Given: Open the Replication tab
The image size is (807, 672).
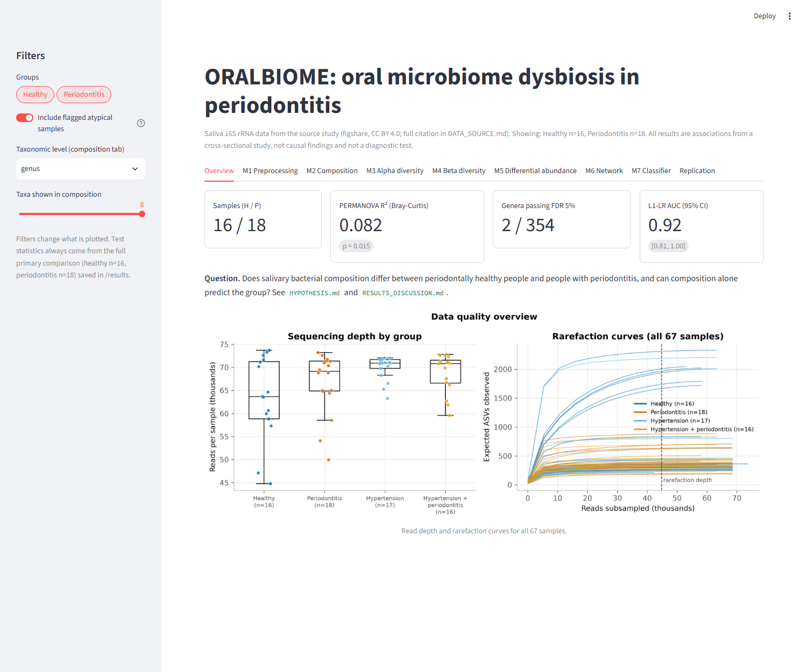Looking at the screenshot, I should click(x=697, y=171).
